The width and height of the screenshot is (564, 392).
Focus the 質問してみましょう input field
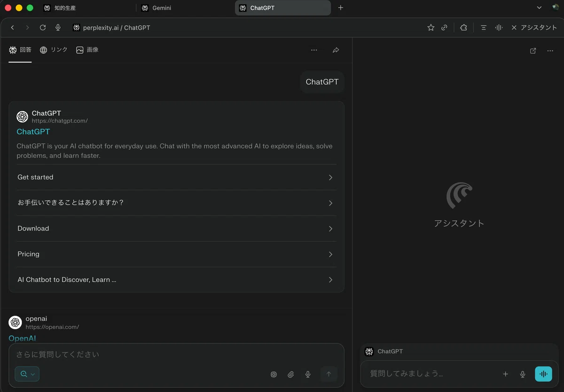click(x=430, y=374)
